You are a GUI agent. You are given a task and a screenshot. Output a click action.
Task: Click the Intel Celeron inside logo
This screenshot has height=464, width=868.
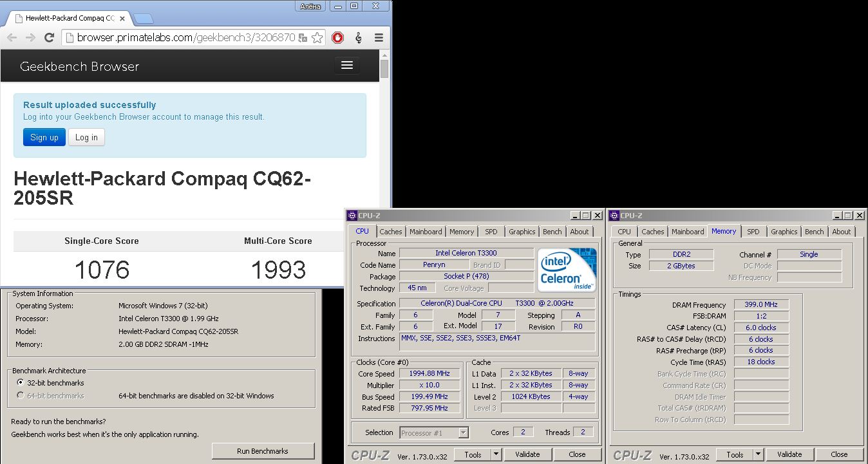point(567,270)
